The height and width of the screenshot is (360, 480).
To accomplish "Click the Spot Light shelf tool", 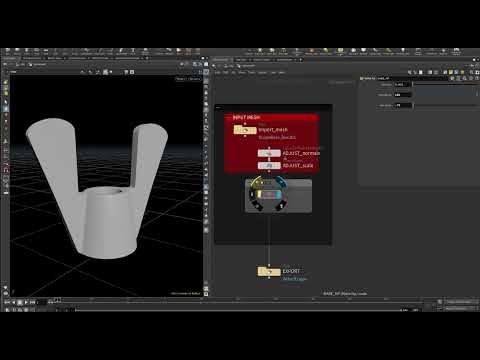I will point(272,52).
